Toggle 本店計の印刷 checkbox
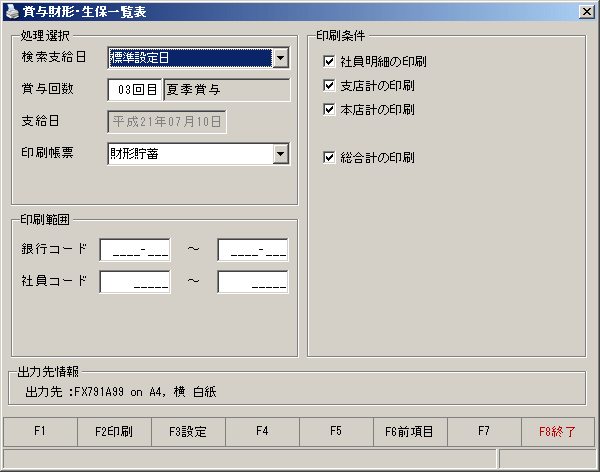 click(x=329, y=109)
